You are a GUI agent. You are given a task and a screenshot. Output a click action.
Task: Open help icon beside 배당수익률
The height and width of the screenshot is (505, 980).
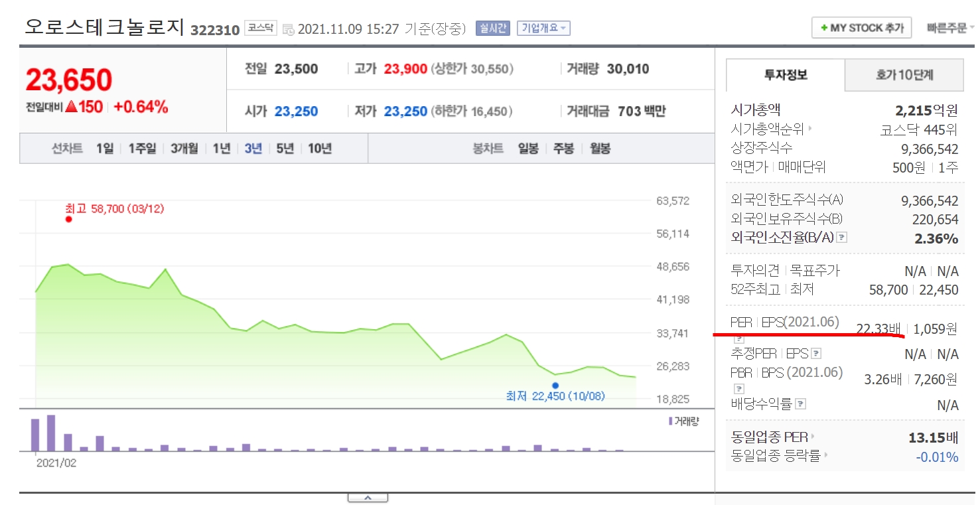pos(800,403)
